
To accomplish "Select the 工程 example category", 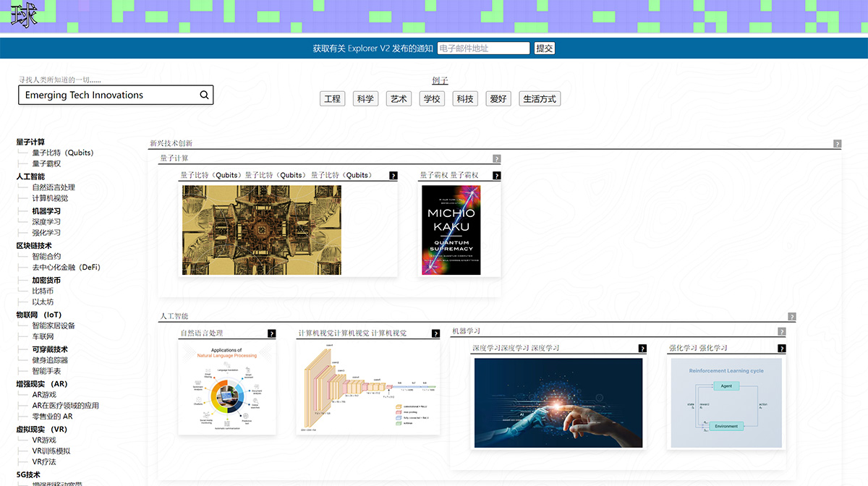I will [332, 98].
